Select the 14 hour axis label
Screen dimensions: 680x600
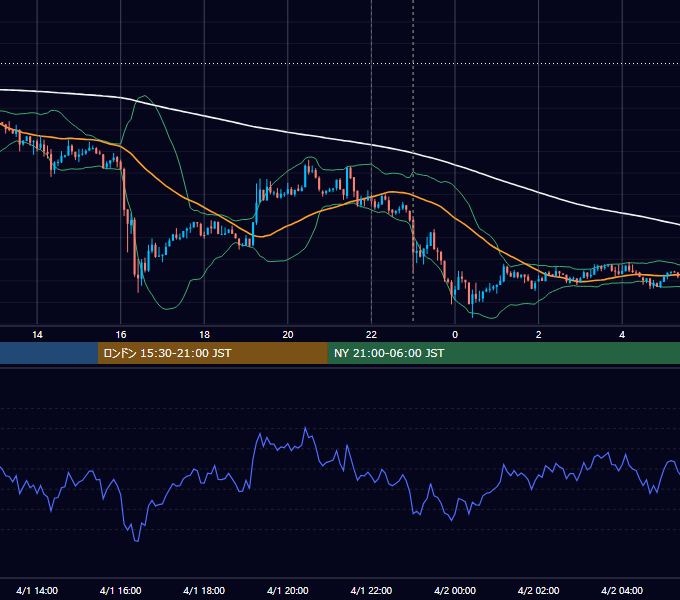click(37, 335)
